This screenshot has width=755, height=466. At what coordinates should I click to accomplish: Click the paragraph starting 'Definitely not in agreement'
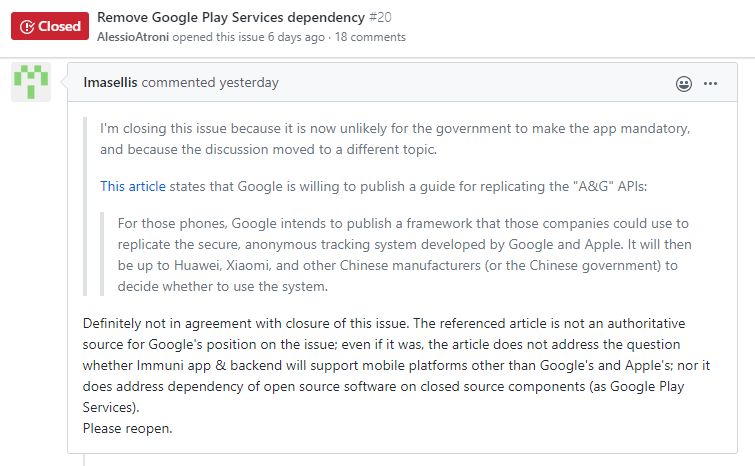396,365
